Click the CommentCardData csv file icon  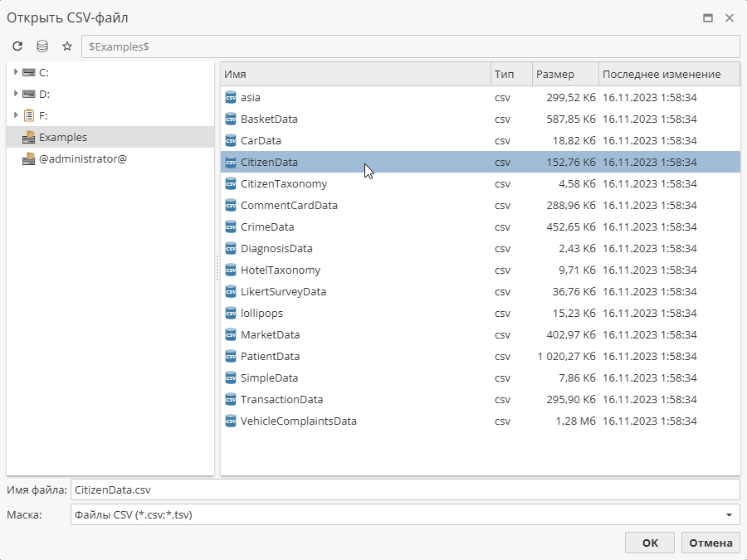click(231, 205)
